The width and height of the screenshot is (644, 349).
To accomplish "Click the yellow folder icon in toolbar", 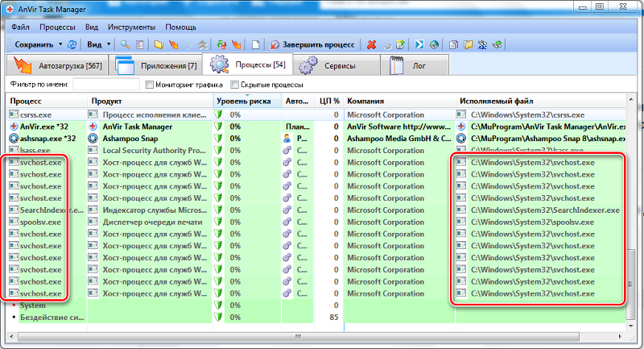I will (159, 44).
